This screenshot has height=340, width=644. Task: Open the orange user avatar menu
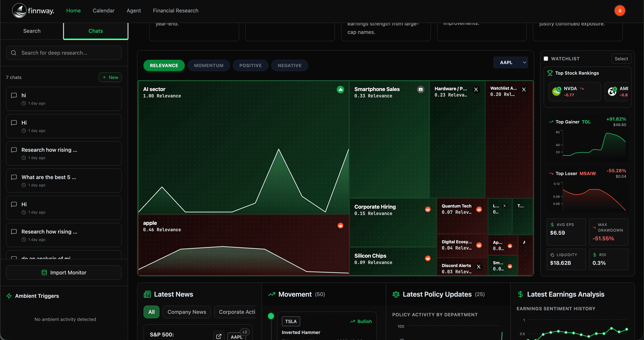pyautogui.click(x=620, y=11)
